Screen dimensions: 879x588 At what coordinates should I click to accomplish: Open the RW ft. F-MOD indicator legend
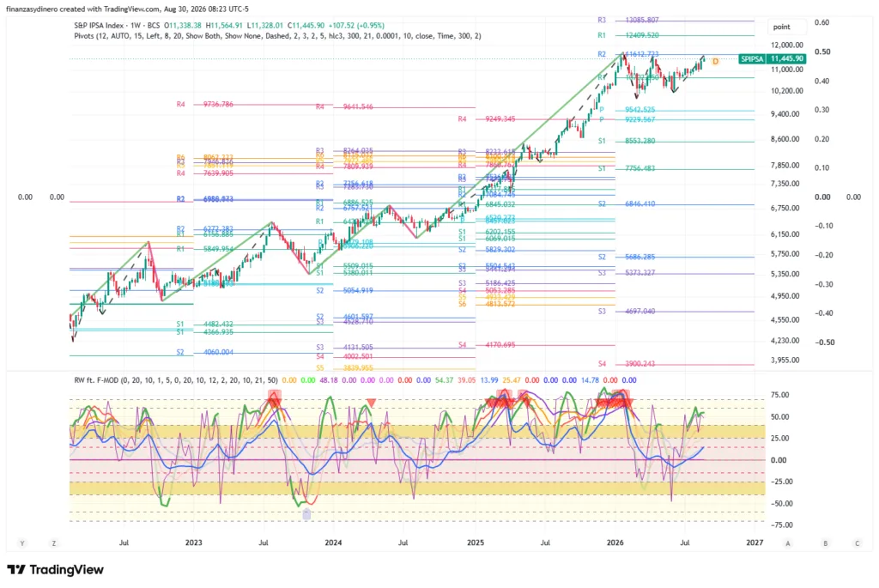click(x=175, y=380)
